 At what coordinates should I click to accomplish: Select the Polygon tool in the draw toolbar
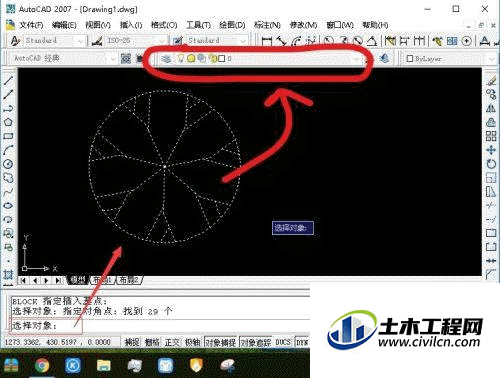pyautogui.click(x=8, y=122)
